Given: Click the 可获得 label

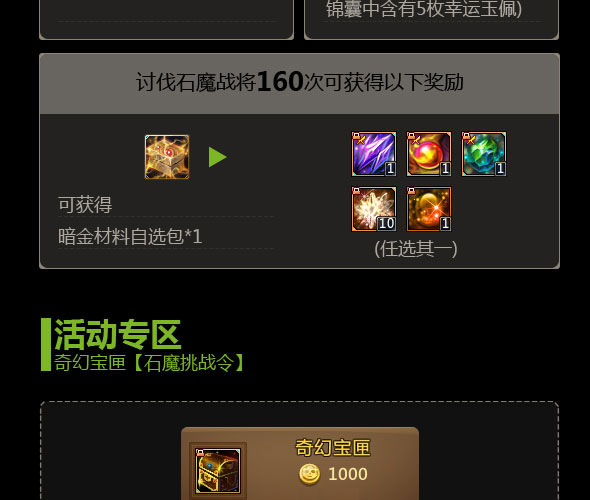Looking at the screenshot, I should point(85,205).
